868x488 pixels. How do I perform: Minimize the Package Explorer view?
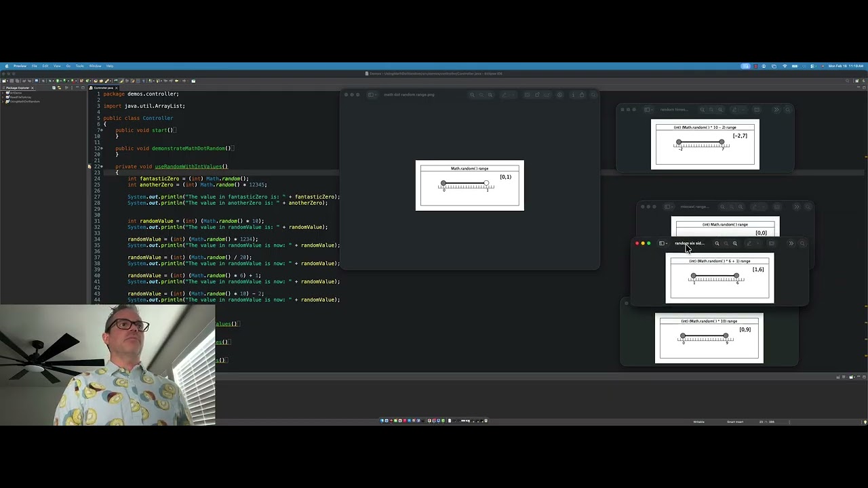pyautogui.click(x=77, y=87)
